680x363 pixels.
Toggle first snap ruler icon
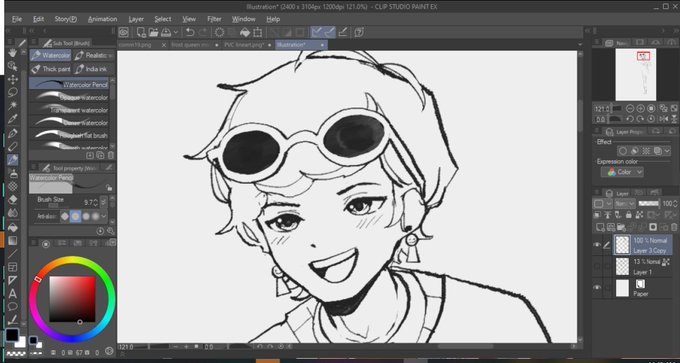click(x=317, y=32)
